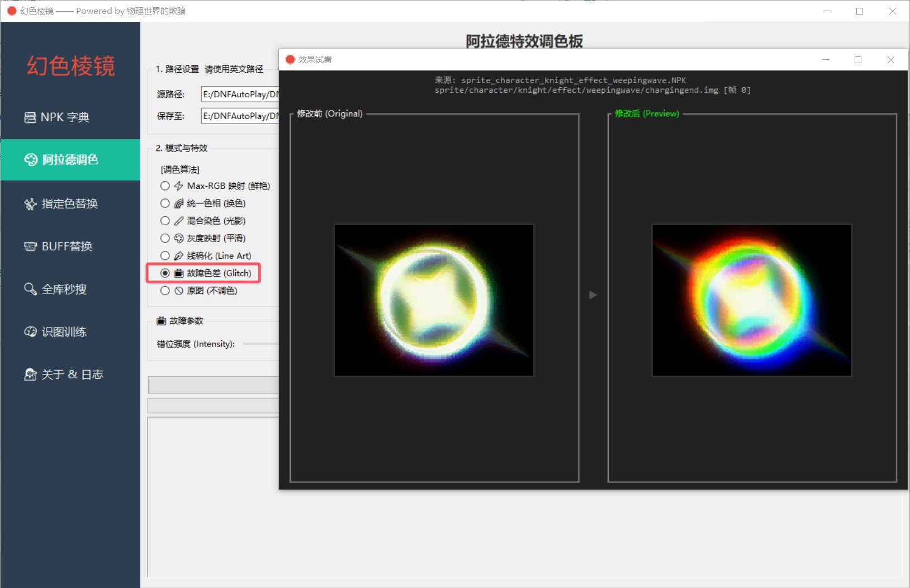Select the 阿拉德调色 palette icon in sidebar
This screenshot has width=910, height=588.
pos(31,160)
